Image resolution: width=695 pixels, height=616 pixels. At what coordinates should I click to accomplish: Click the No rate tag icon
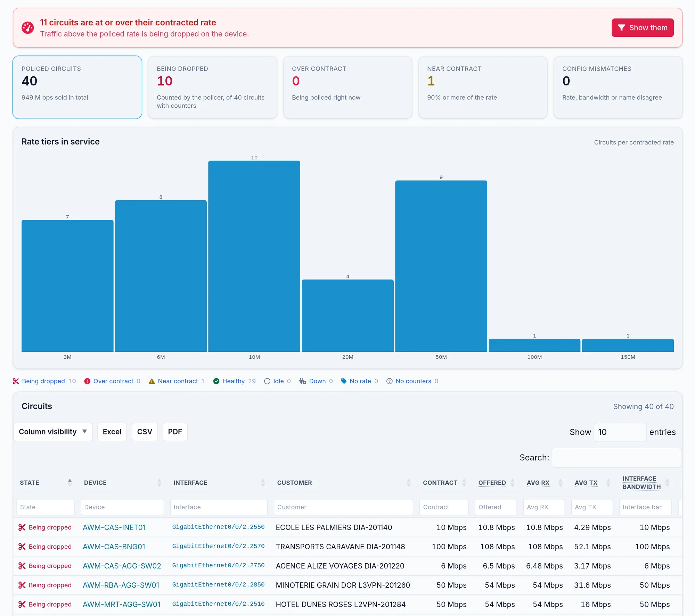click(x=344, y=381)
